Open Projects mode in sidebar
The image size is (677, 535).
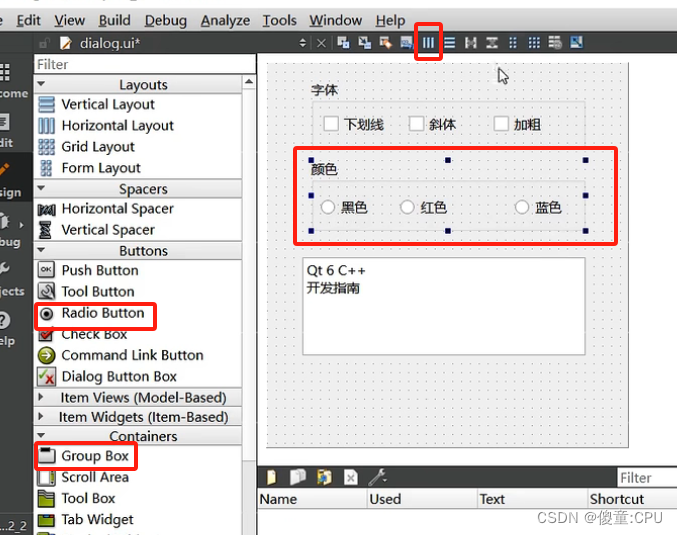coord(12,279)
